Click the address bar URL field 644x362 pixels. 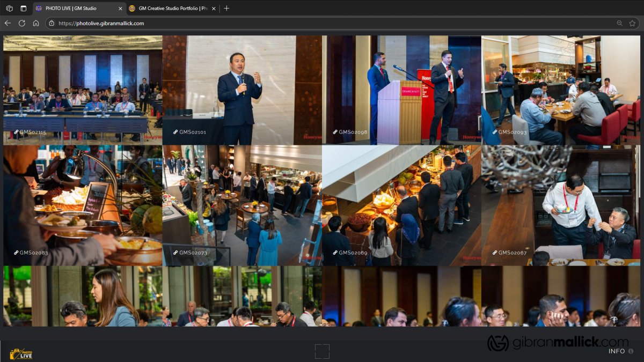point(322,23)
